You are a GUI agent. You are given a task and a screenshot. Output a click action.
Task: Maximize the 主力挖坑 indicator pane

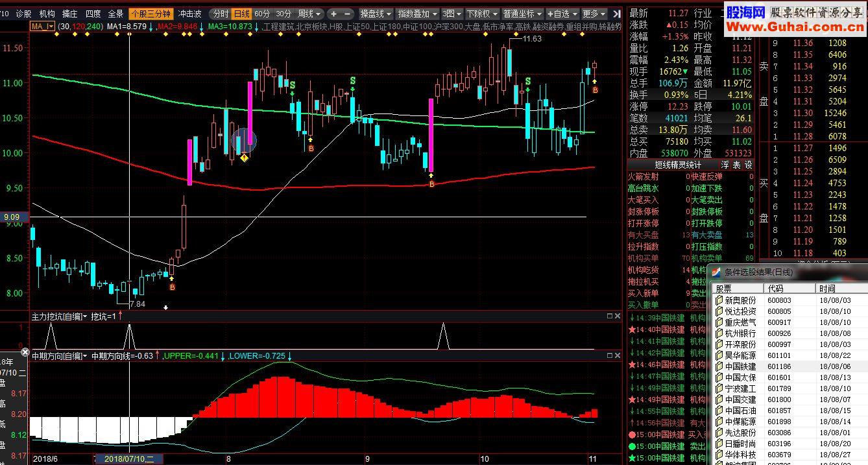(609, 316)
